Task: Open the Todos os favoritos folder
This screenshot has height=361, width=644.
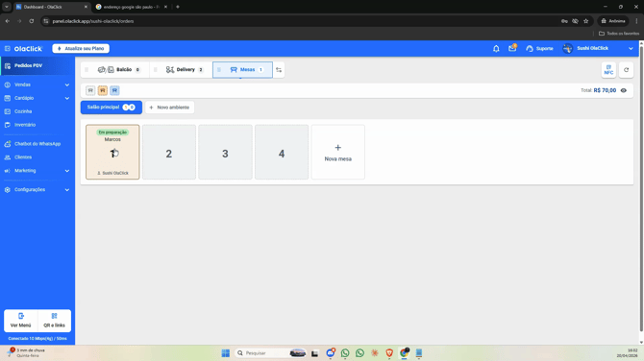Action: click(x=619, y=34)
